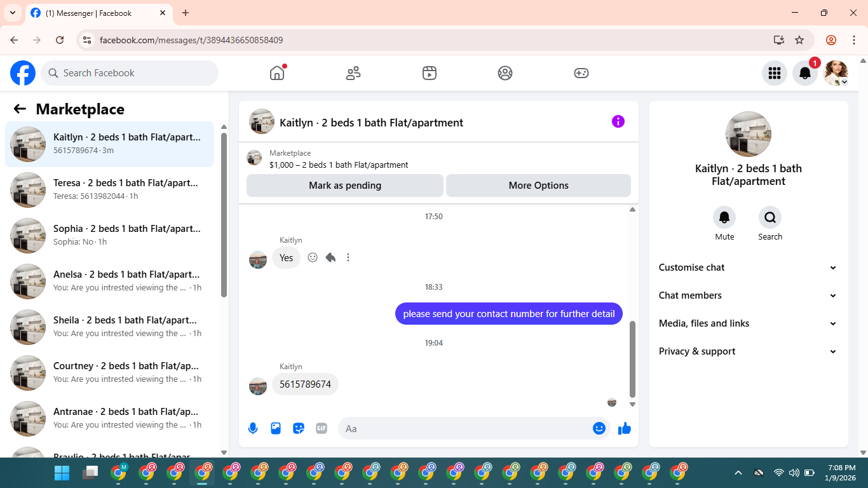Screen dimensions: 868x488
Task: Search in conversation via magnifier icon
Action: coord(770,218)
